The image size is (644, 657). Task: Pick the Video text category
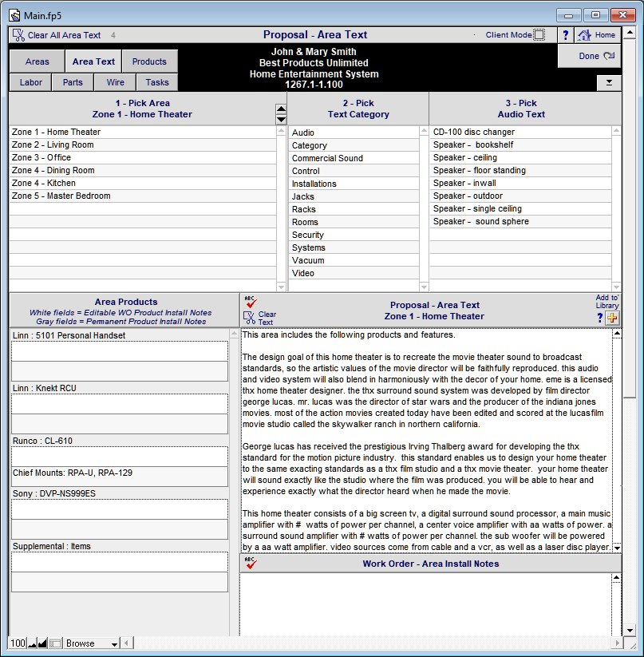[x=354, y=273]
